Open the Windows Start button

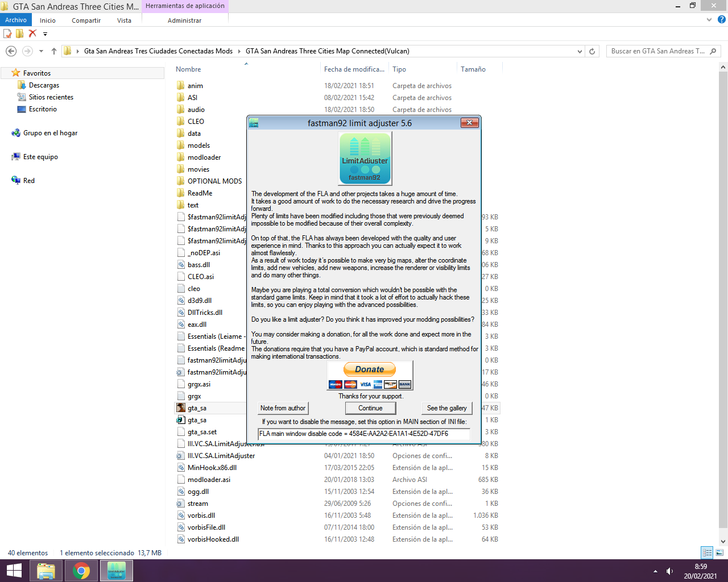14,571
